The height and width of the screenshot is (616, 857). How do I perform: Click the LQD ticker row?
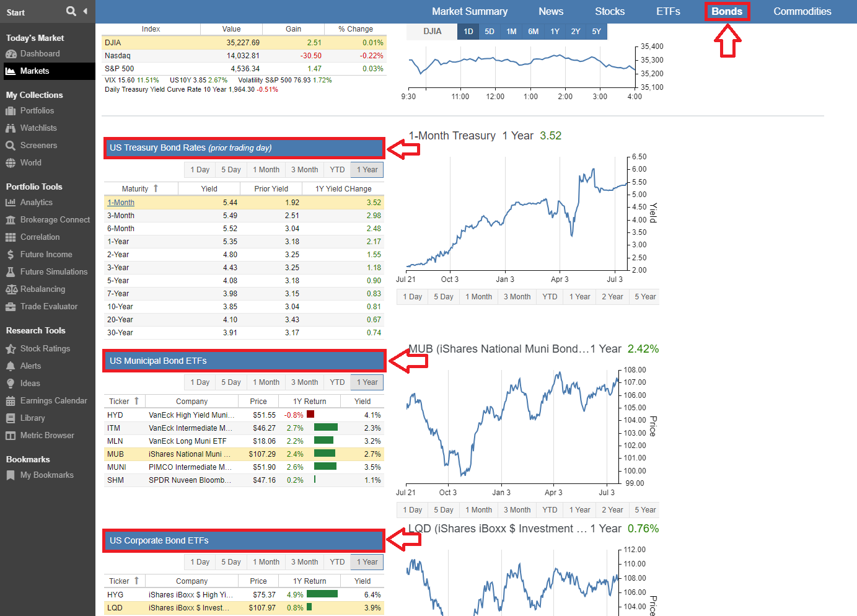tap(244, 608)
